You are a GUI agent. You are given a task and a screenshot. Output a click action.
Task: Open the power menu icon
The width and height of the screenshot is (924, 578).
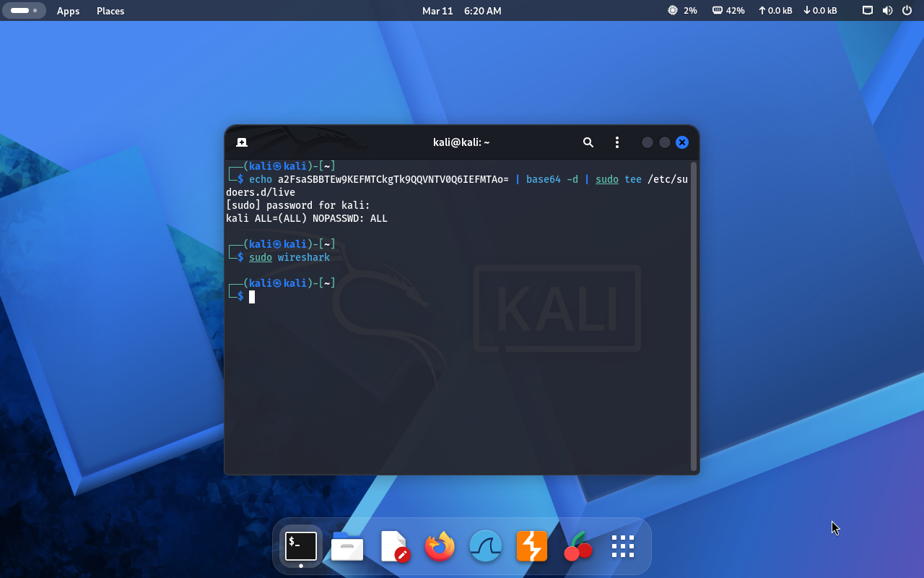coord(907,11)
